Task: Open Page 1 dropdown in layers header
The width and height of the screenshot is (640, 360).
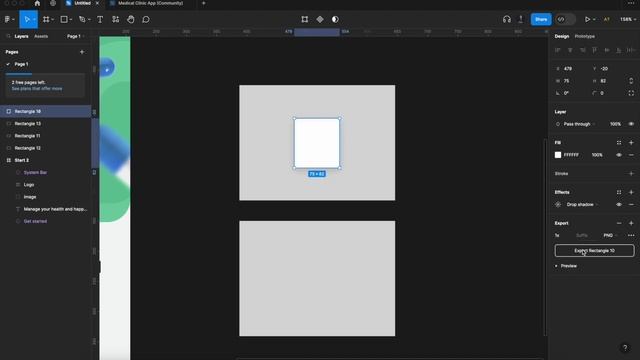Action: (x=76, y=36)
